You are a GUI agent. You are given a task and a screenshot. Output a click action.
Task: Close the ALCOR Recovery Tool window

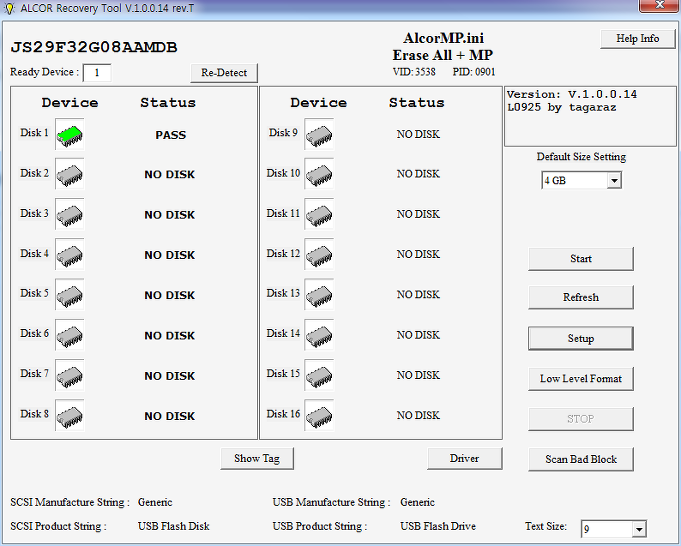[x=660, y=5]
